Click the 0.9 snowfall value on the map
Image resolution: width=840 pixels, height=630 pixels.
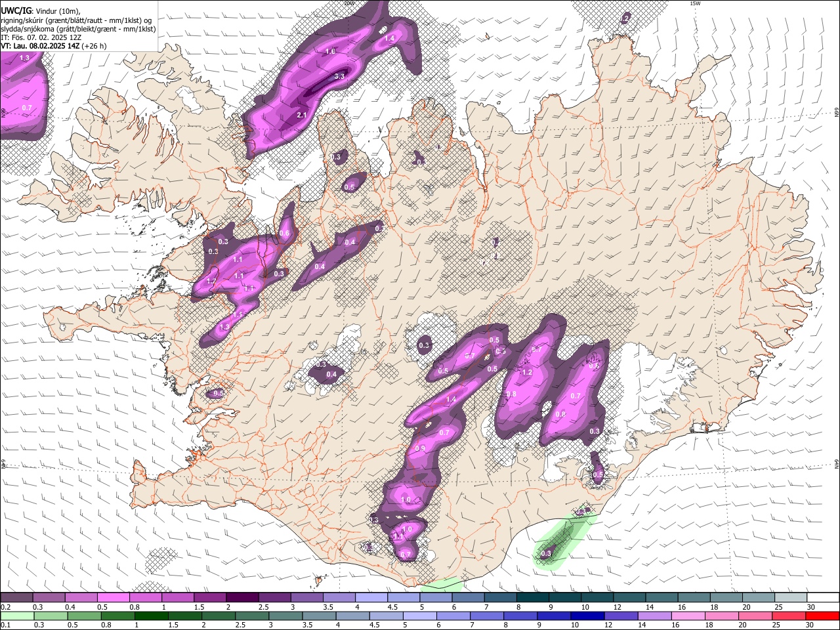421,448
